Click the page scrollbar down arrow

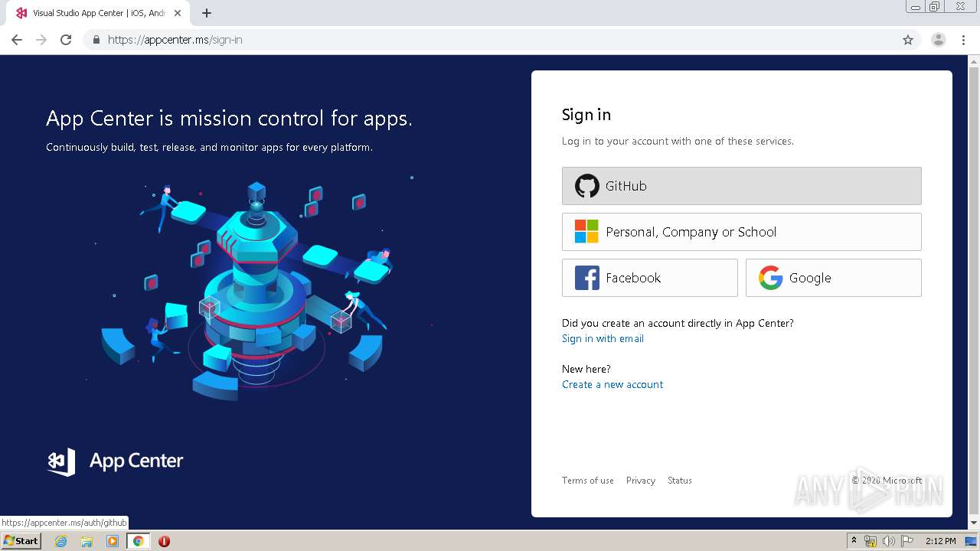pos(974,523)
